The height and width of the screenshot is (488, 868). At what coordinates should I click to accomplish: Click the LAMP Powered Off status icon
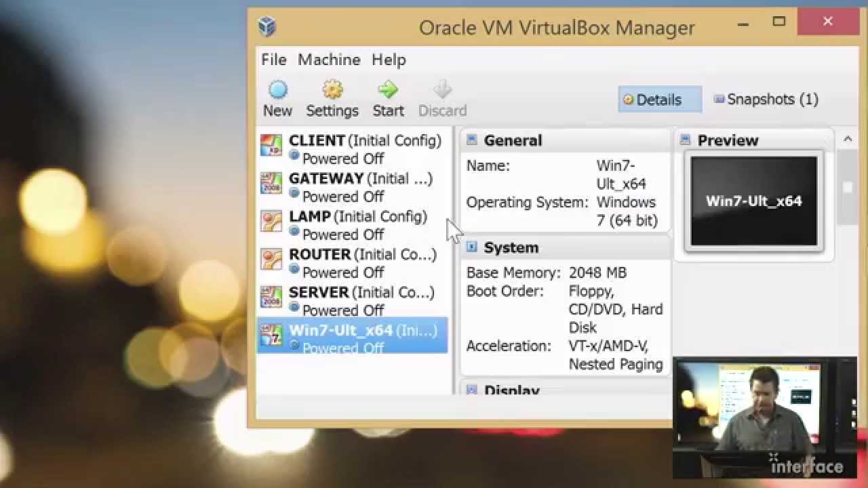tap(294, 232)
